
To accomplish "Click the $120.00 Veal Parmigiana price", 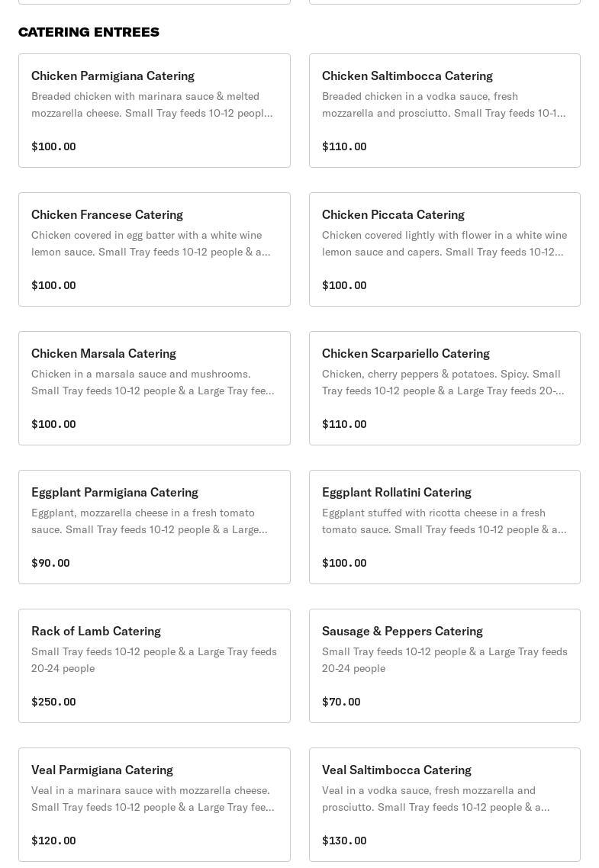I will pos(53,841).
